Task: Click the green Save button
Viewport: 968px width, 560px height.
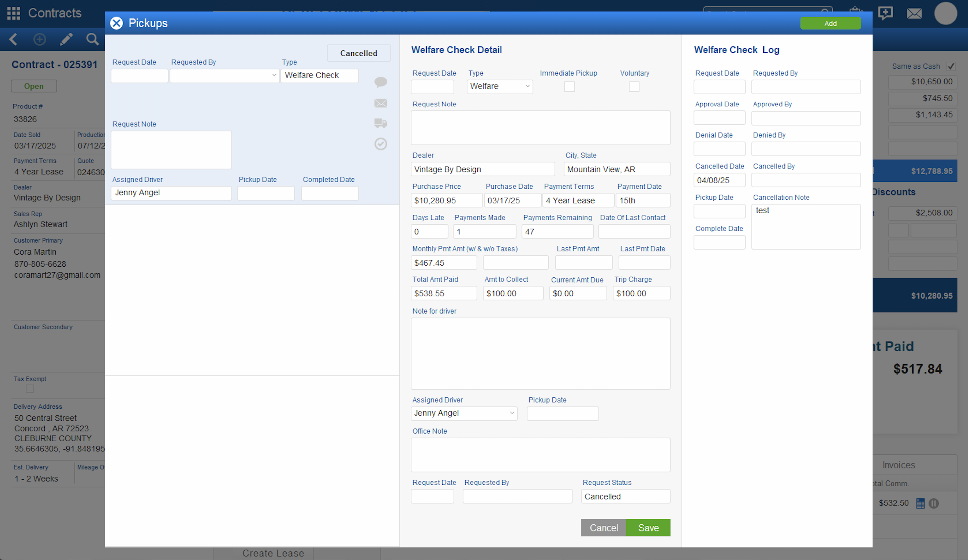Action: coord(648,528)
